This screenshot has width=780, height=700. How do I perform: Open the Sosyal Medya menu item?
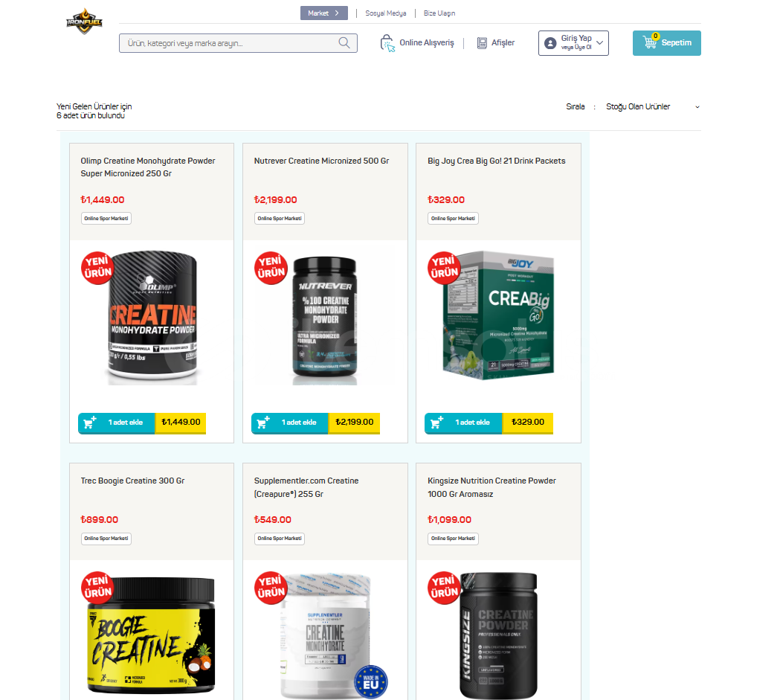click(x=385, y=13)
